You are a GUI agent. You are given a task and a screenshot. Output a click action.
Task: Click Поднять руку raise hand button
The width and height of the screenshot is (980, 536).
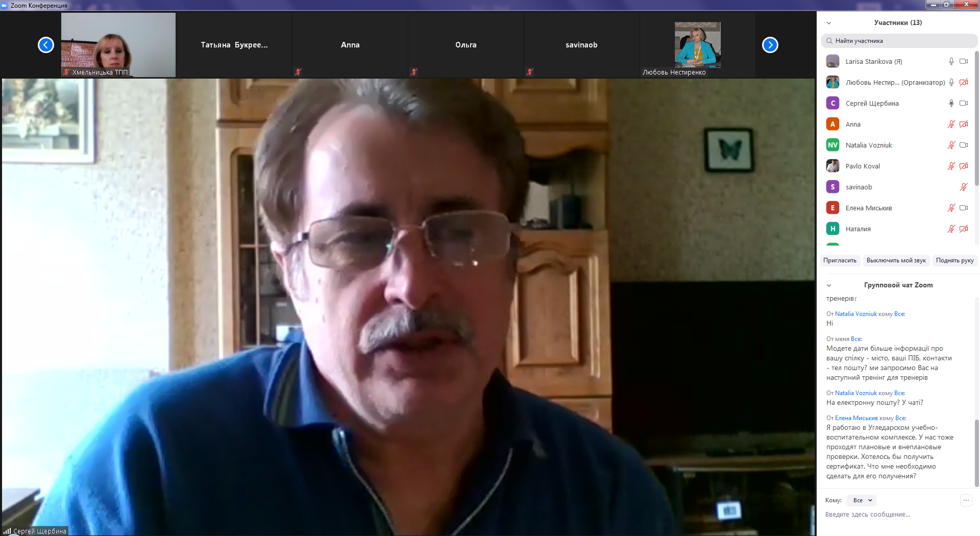point(955,260)
